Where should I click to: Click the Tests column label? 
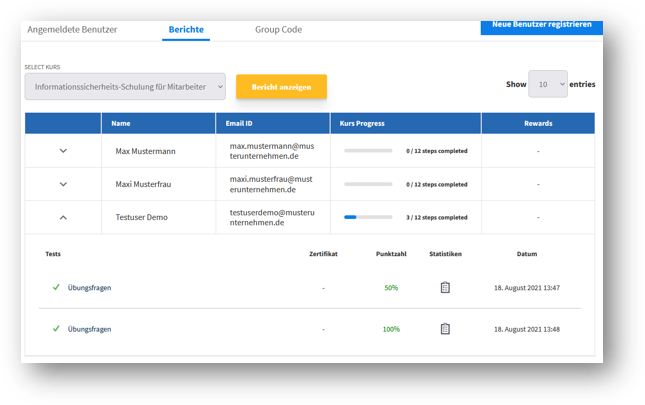53,254
